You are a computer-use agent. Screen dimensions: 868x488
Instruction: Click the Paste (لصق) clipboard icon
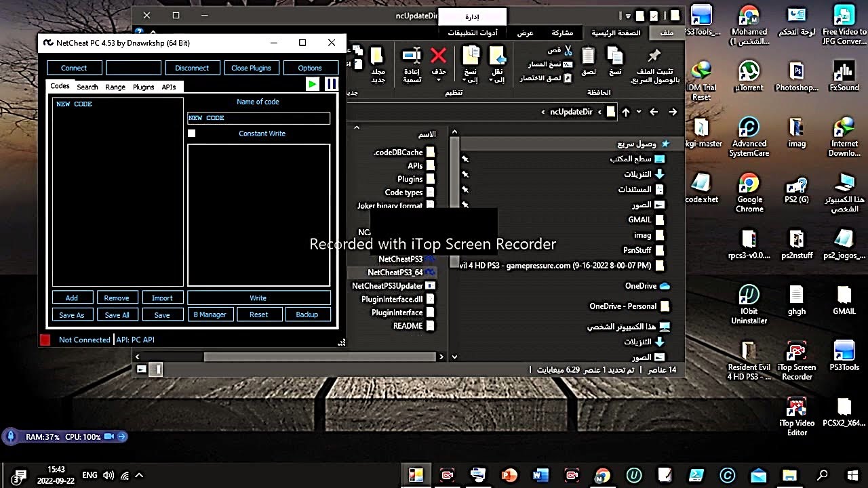[589, 56]
